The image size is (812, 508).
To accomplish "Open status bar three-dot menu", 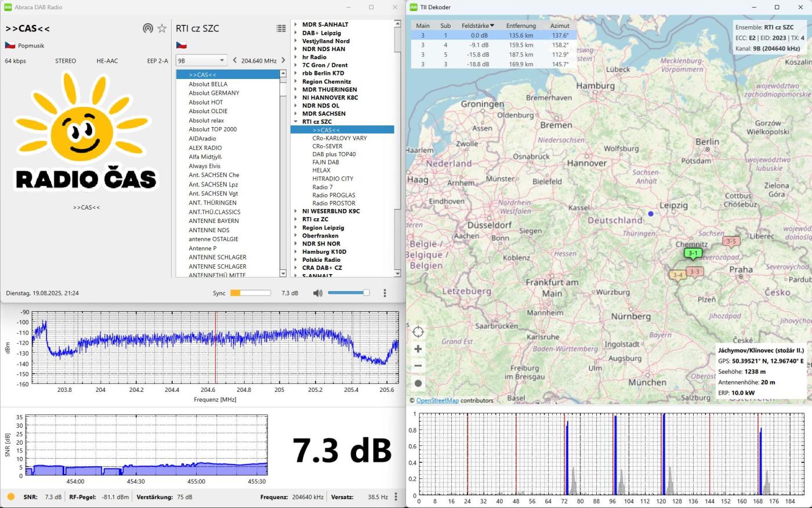I will tap(396, 497).
